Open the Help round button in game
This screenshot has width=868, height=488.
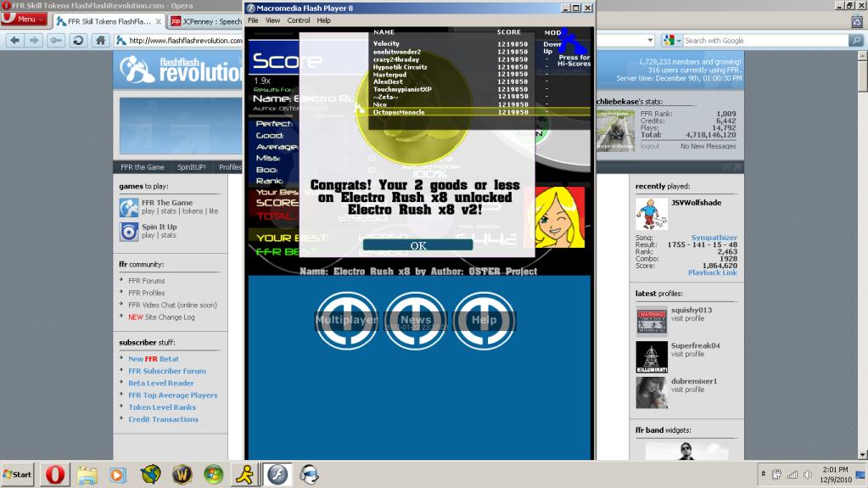(484, 320)
